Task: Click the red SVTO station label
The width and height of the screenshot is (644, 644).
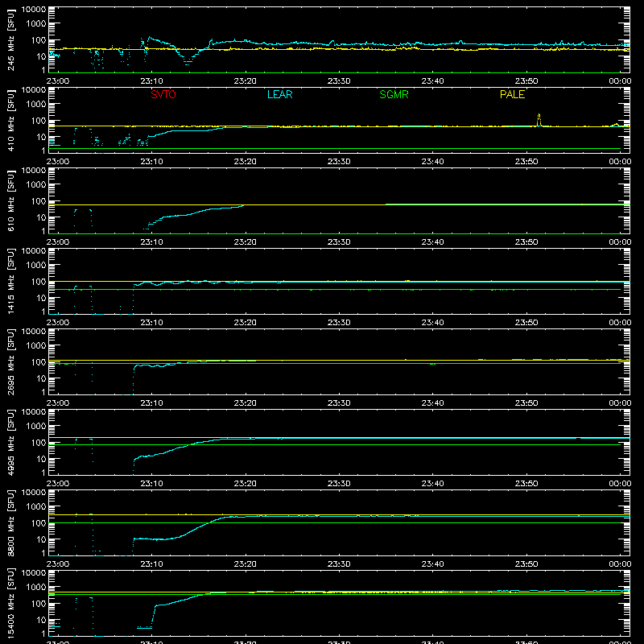Action: tap(163, 94)
